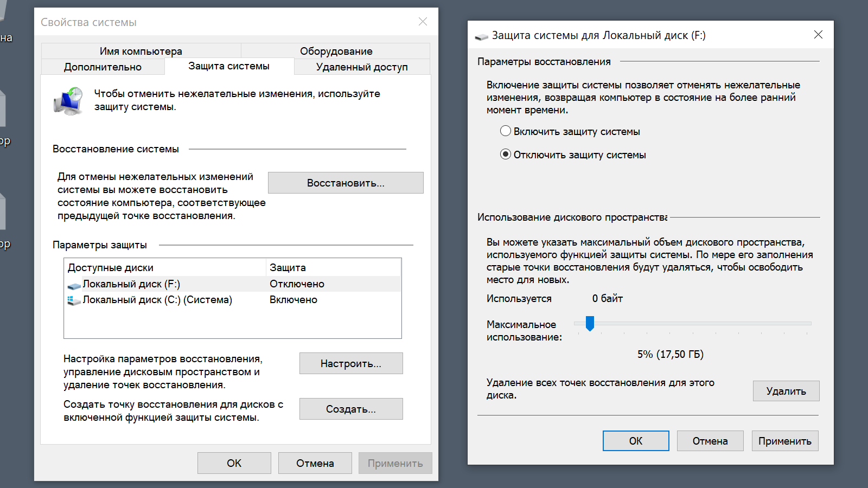Click Отмена in the Свойства системы window

tap(315, 463)
